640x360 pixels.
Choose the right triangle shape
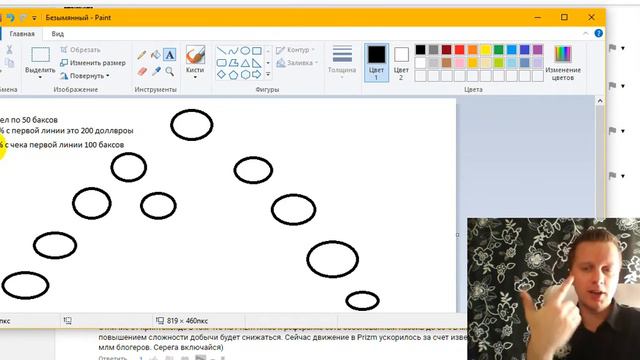[x=257, y=63]
